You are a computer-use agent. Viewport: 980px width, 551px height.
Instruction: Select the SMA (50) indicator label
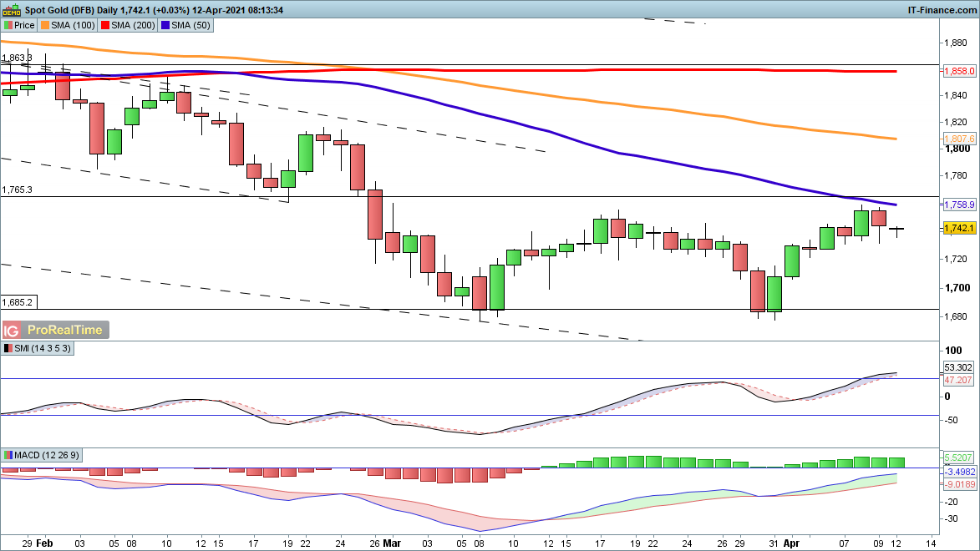click(188, 25)
